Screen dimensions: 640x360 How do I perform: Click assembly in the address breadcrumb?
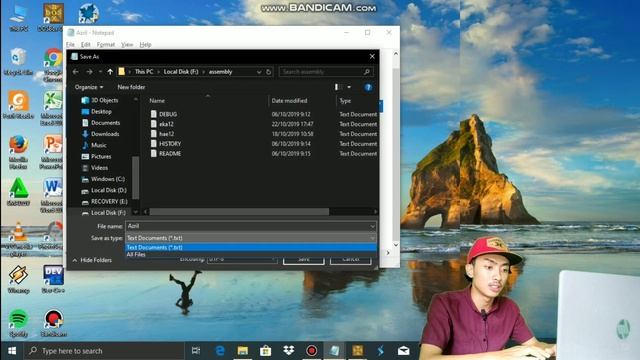pyautogui.click(x=220, y=72)
